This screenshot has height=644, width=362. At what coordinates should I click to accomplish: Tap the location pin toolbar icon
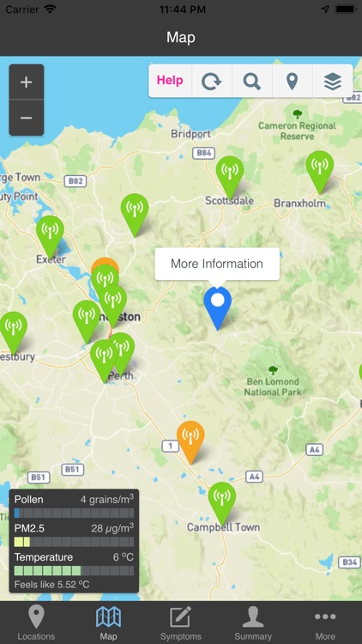pos(292,81)
